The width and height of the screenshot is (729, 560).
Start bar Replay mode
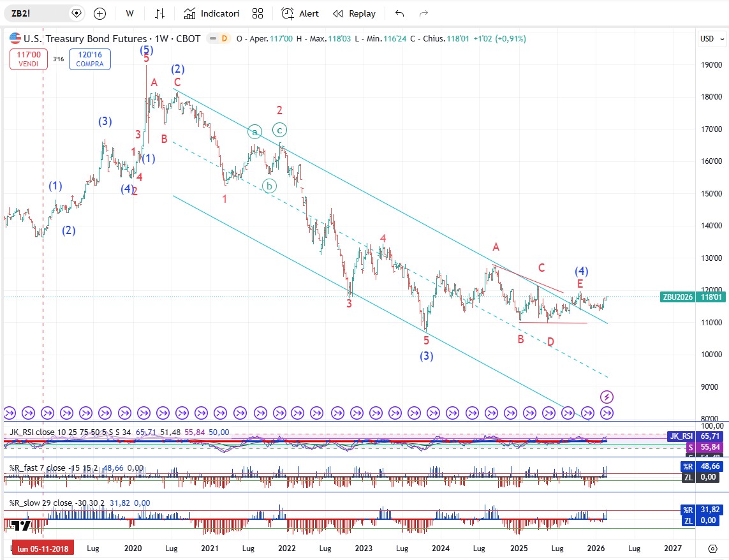click(x=355, y=13)
